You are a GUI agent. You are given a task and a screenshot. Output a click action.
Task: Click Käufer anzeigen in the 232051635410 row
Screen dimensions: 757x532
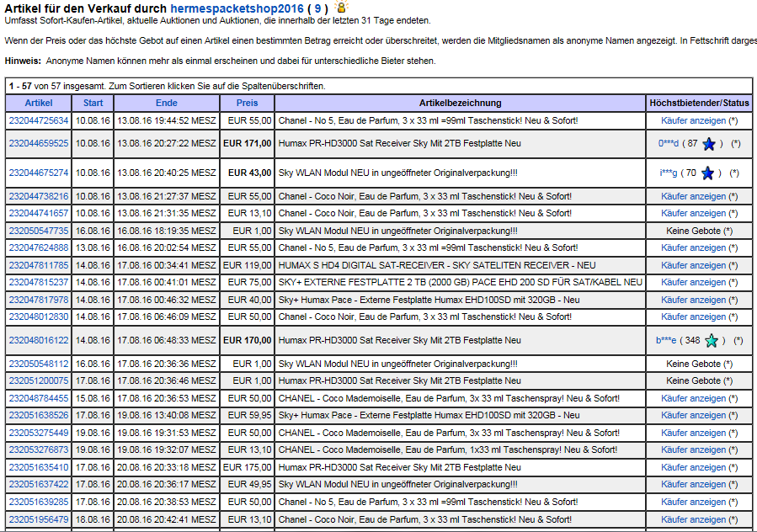click(x=693, y=467)
